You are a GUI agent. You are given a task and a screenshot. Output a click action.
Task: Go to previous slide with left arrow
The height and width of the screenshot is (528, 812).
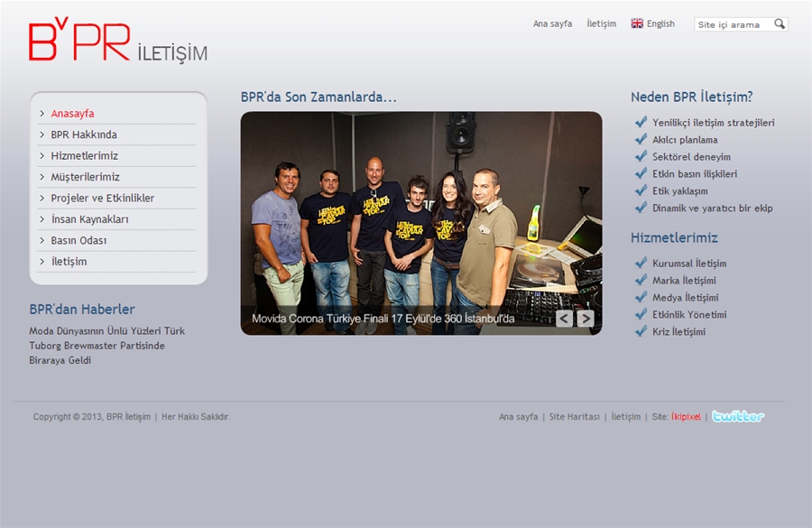click(x=565, y=318)
